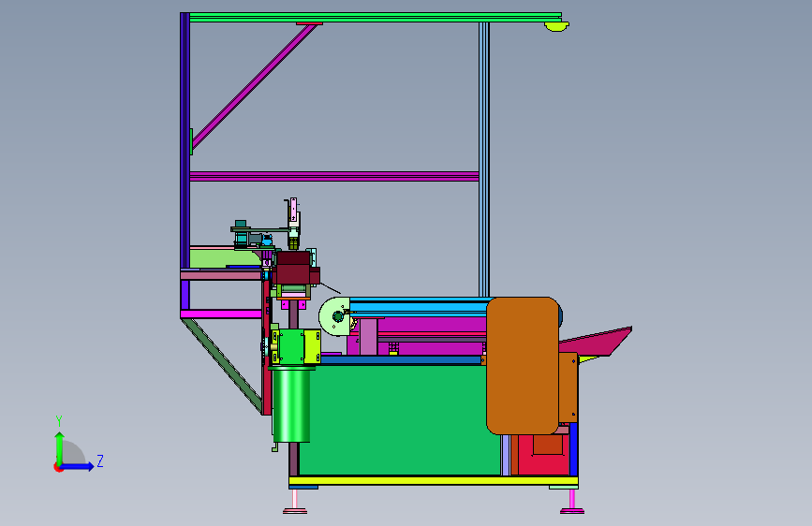
Task: Click the Z axis arrow on the triad
Action: tap(79, 466)
